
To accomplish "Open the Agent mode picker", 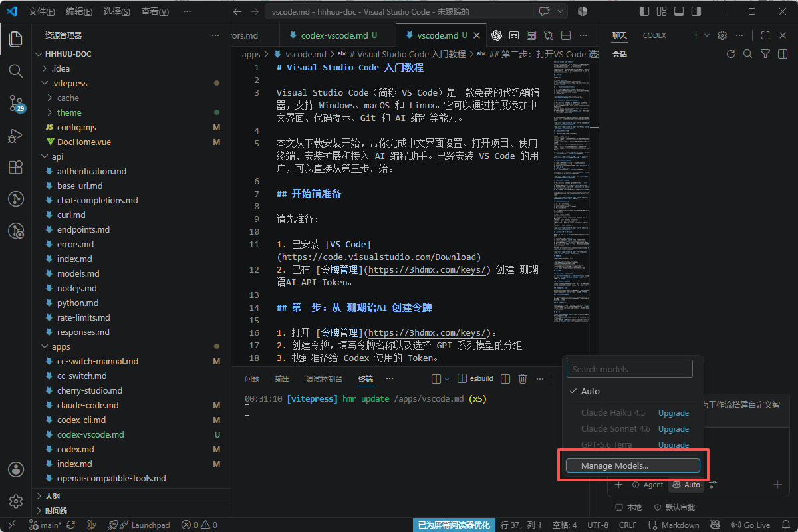I will point(647,485).
